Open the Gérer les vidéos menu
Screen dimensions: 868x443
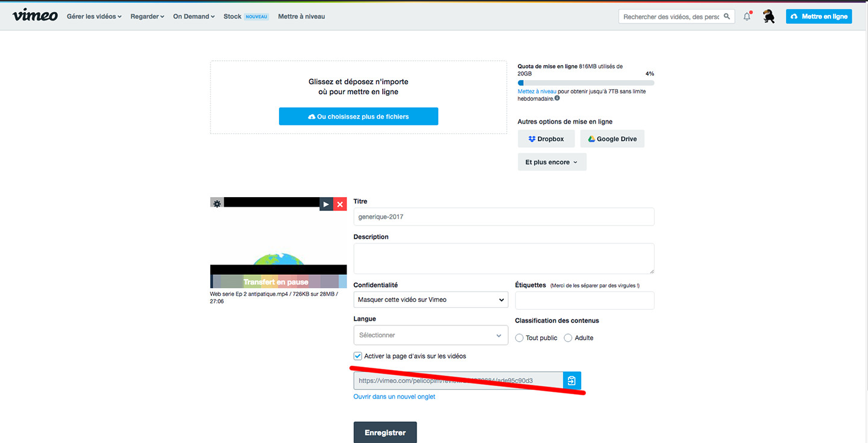94,17
